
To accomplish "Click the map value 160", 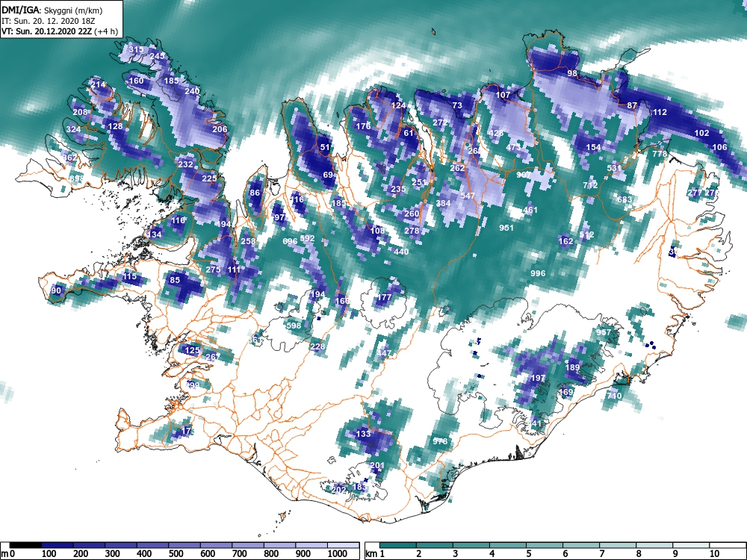I will [136, 81].
